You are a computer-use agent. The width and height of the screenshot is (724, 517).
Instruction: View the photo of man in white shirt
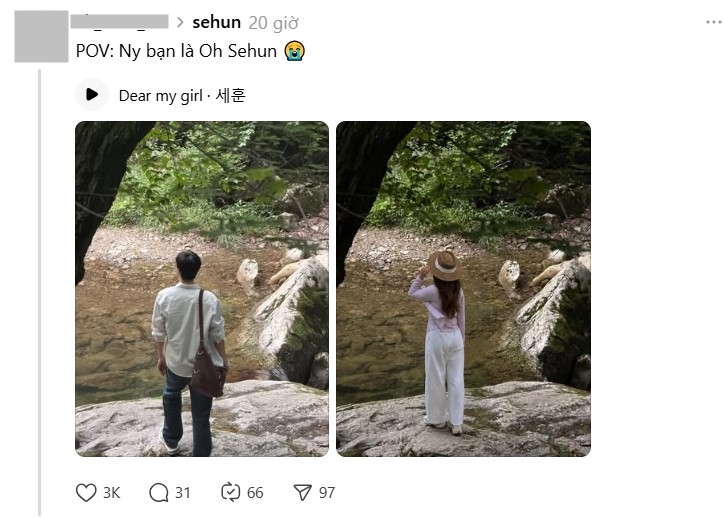(x=202, y=289)
